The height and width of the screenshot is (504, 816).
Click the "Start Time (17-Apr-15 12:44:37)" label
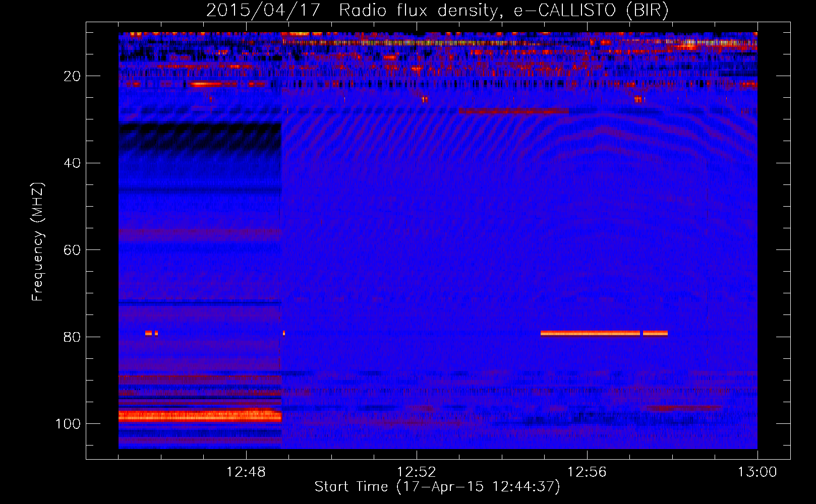437,487
